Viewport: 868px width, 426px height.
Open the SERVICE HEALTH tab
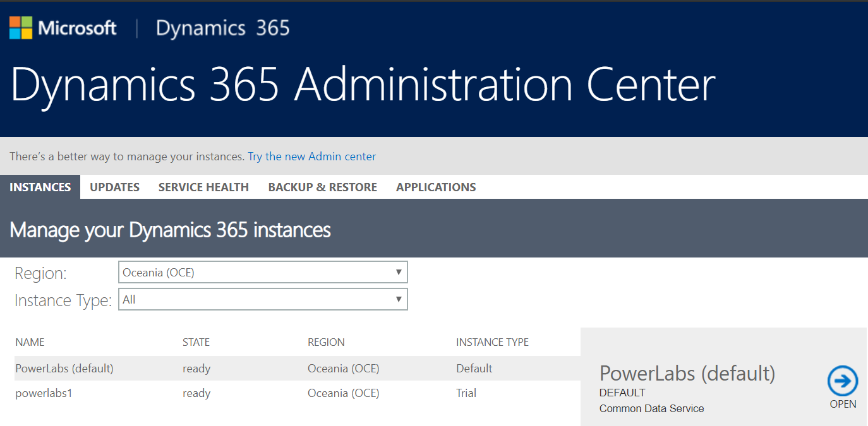point(203,187)
